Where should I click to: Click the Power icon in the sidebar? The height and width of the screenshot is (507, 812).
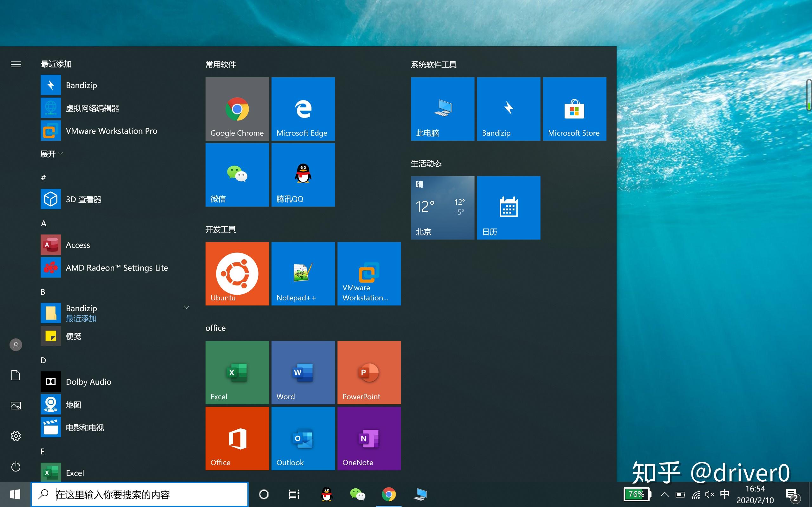click(16, 466)
